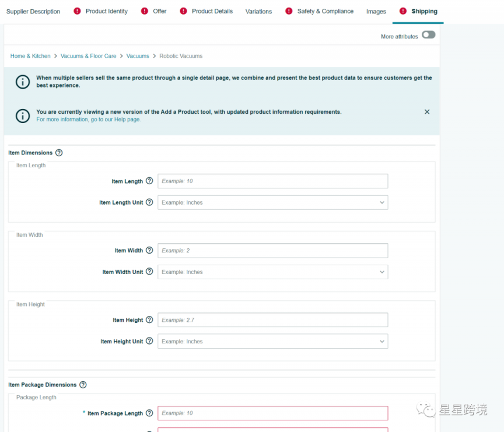Screen dimensions: 504x432
Task: Click info icon beside new version notice
Action: click(x=23, y=115)
